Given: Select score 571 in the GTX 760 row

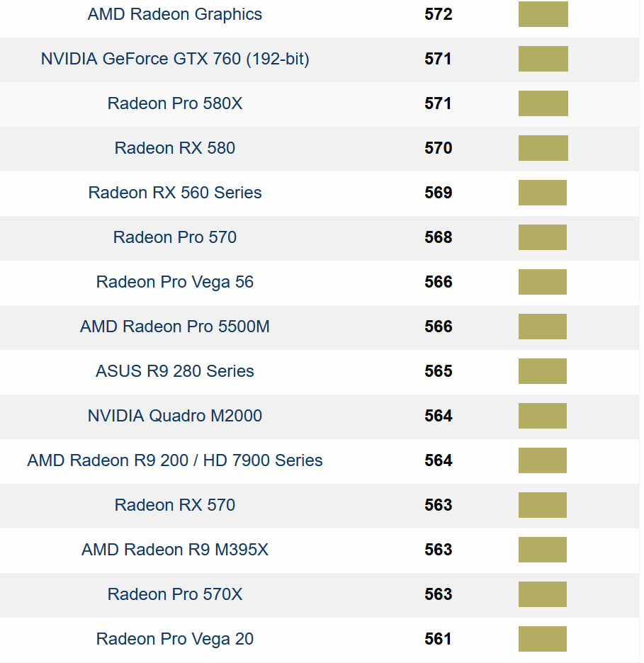Looking at the screenshot, I should (439, 59).
